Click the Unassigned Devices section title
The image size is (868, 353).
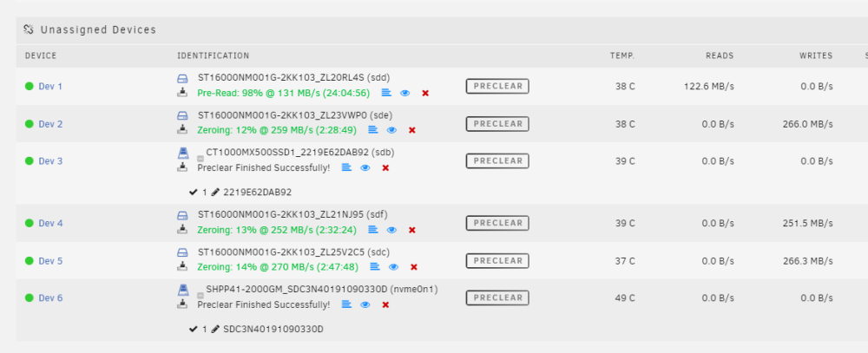click(x=98, y=29)
